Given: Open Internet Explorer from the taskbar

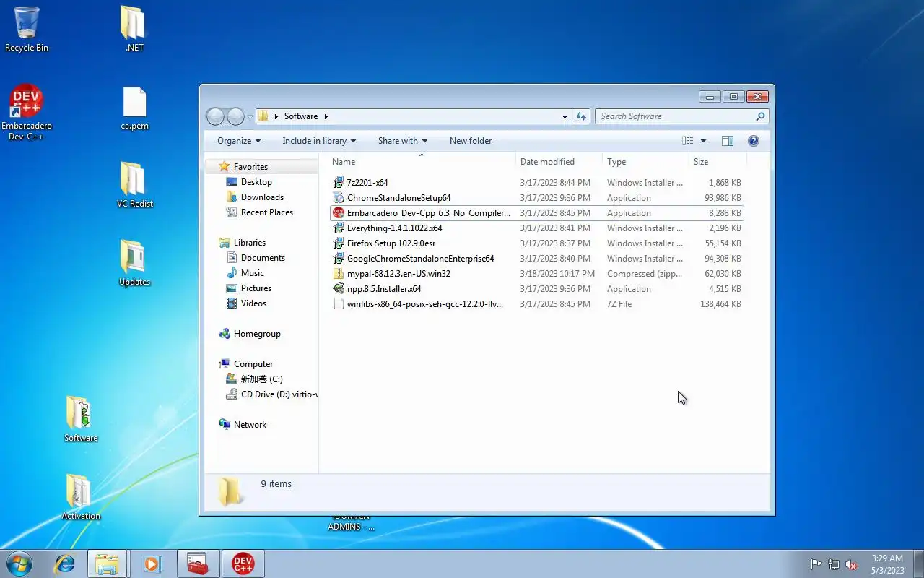Looking at the screenshot, I should 64,564.
